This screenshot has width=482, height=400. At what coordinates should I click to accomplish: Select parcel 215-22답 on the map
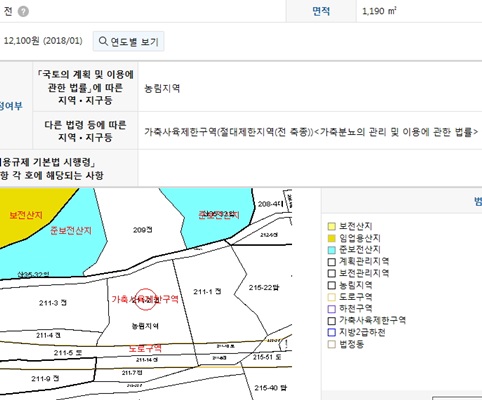(264, 287)
